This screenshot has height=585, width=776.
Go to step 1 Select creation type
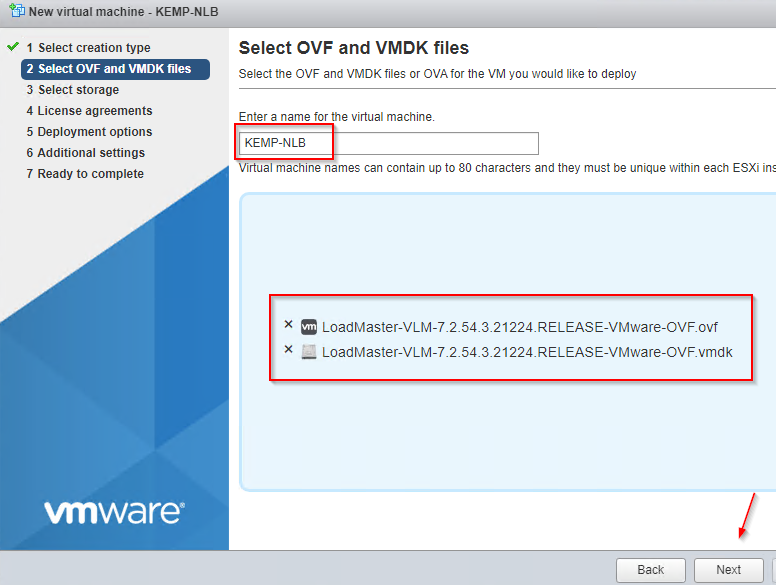pos(89,48)
